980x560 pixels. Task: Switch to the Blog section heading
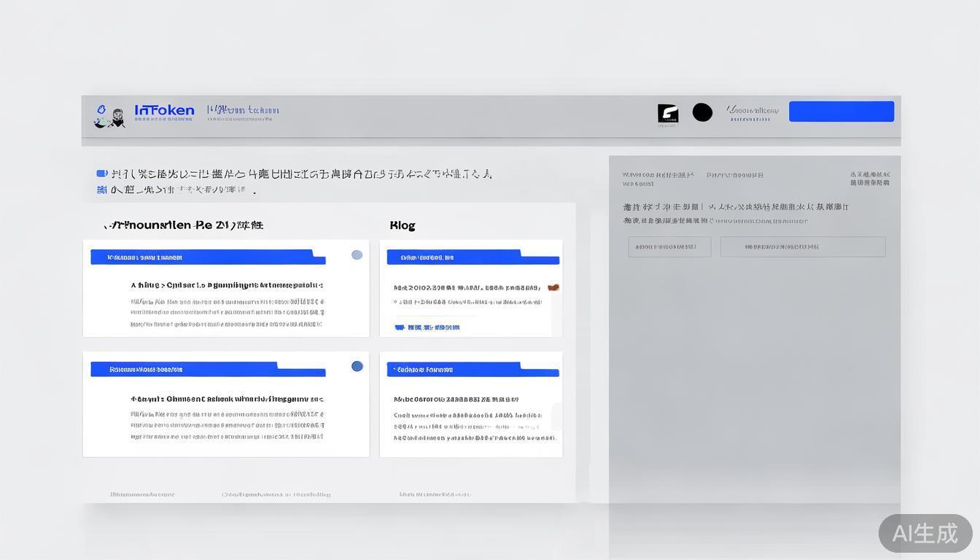point(402,225)
